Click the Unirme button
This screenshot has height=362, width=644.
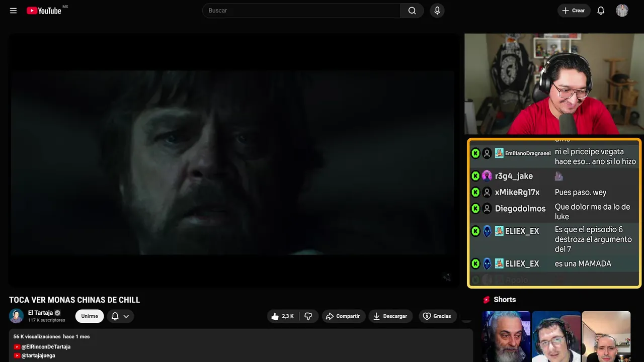[90, 316]
